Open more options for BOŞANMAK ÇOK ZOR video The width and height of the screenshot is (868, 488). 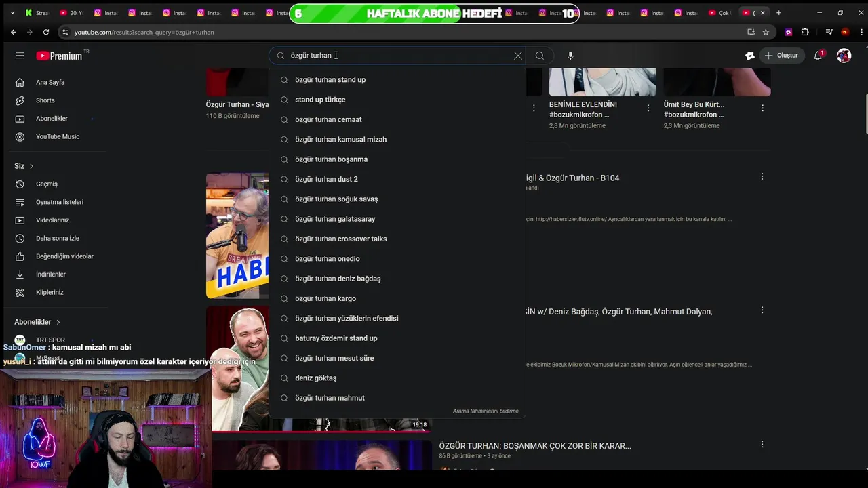tap(762, 445)
